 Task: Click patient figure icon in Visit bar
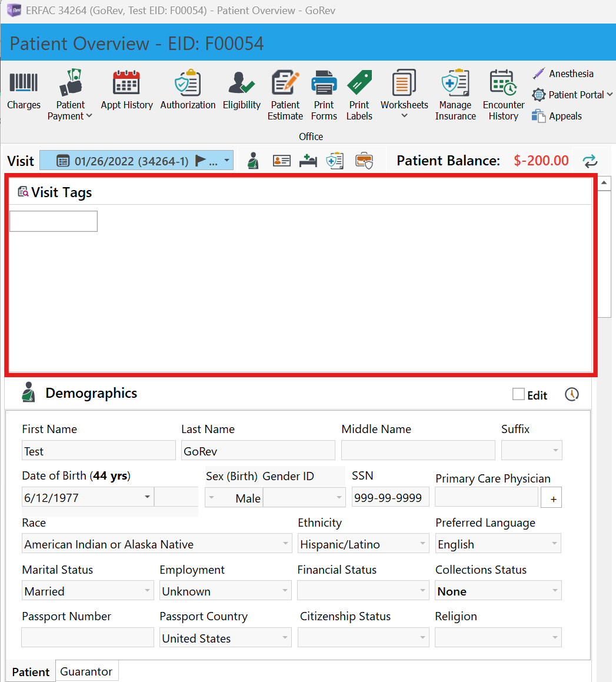tap(253, 161)
